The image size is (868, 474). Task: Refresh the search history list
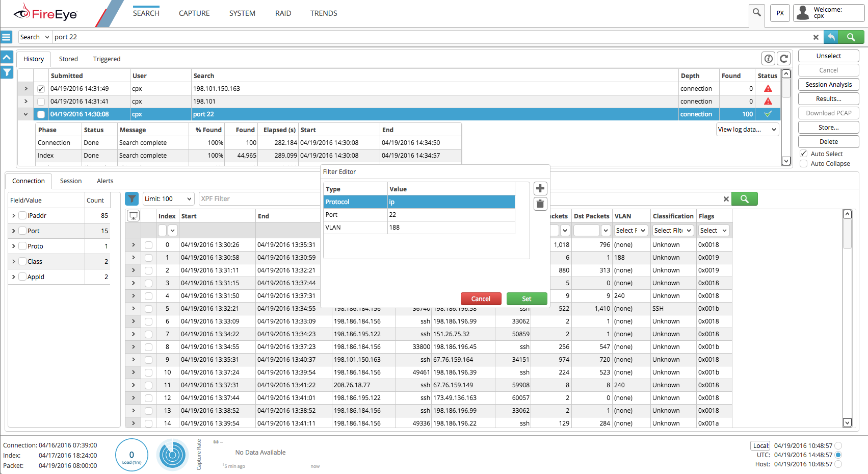pyautogui.click(x=784, y=59)
